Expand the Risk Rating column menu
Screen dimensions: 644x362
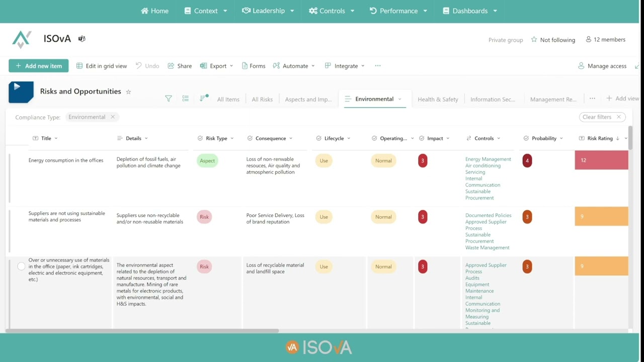626,138
